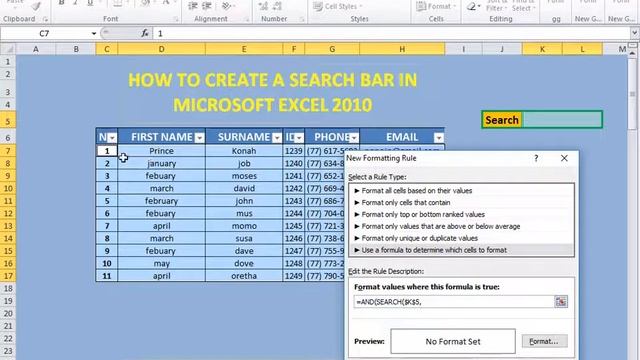Click the surname cell 'oretha'

pyautogui.click(x=244, y=276)
